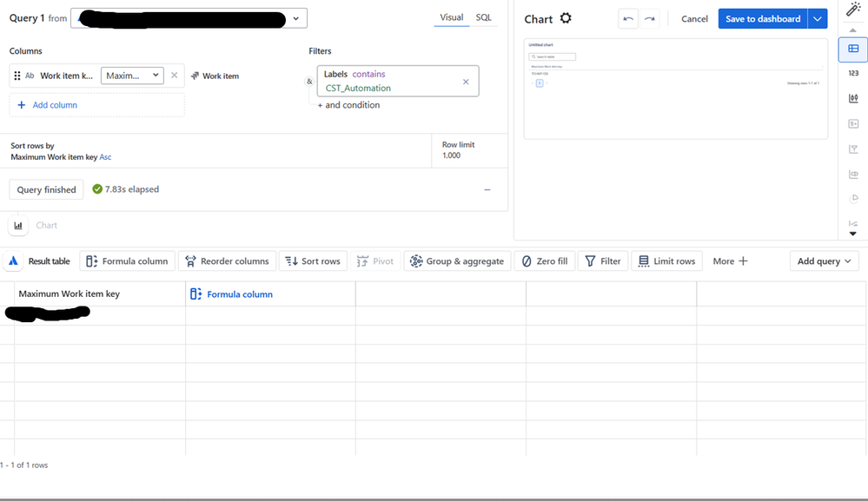Viewport: 868px width, 501px height.
Task: Cancel the chart editing
Action: pos(694,19)
